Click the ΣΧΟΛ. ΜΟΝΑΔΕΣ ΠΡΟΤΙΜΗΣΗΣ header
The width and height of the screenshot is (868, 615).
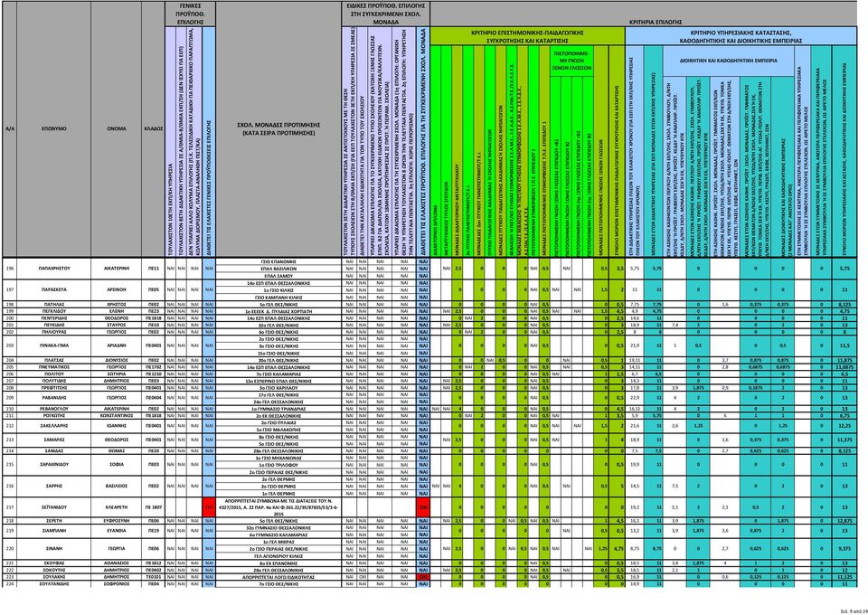coord(278,128)
